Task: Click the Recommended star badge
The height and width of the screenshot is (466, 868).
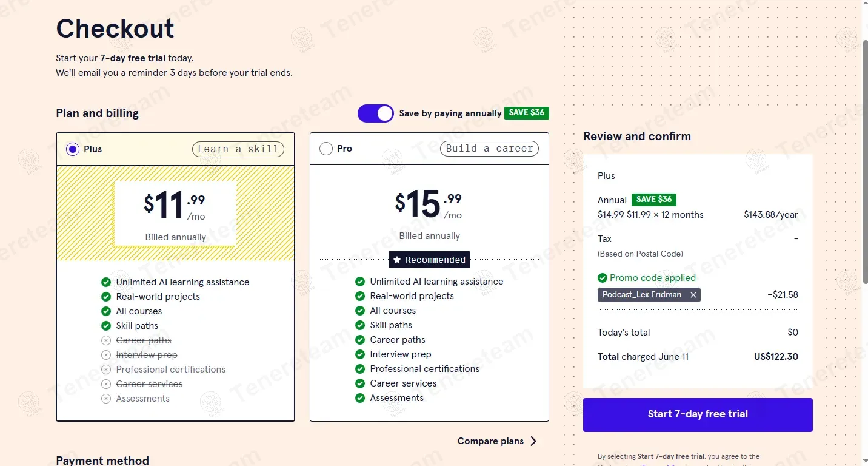Action: click(429, 260)
